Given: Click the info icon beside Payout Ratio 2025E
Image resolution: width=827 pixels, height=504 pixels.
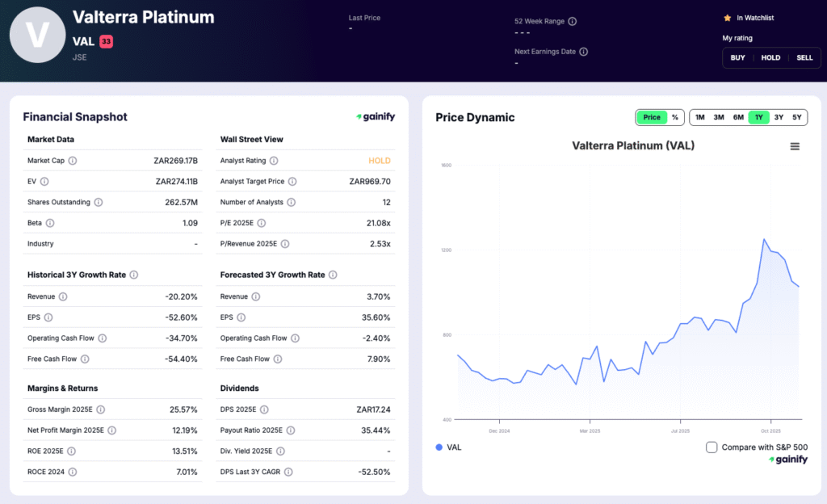Looking at the screenshot, I should pos(289,430).
